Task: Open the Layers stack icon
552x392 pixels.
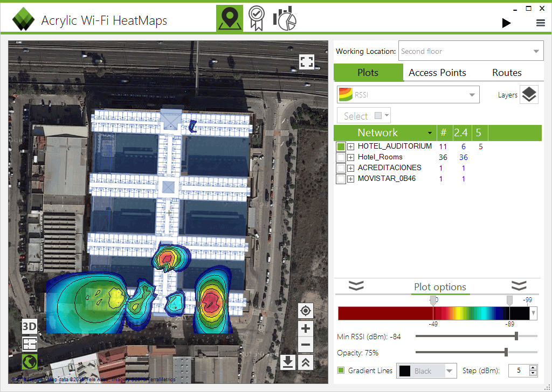Action: coord(529,95)
